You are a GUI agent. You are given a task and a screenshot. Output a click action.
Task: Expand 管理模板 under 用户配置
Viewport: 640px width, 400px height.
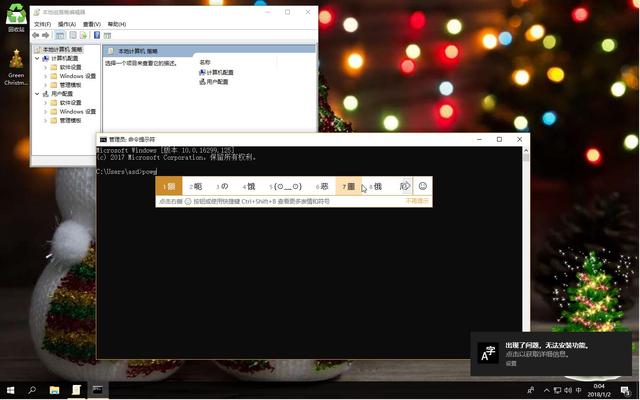pyautogui.click(x=45, y=120)
